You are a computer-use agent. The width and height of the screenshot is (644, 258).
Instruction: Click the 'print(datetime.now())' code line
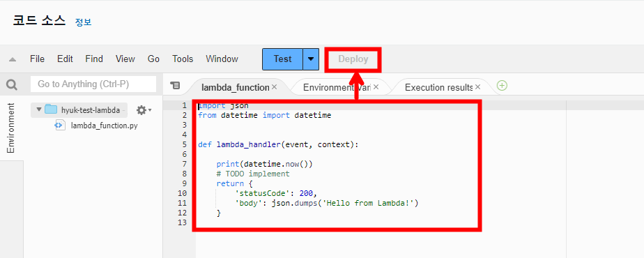(x=265, y=164)
